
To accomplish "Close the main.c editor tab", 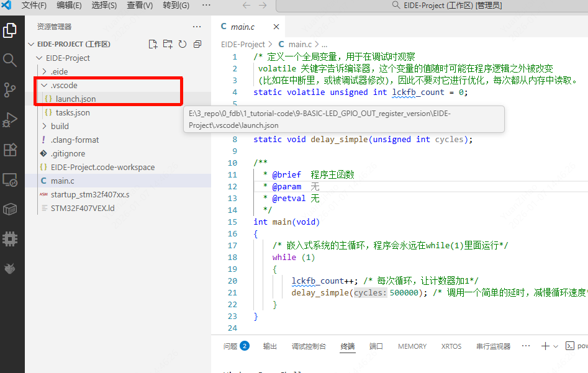I will pyautogui.click(x=276, y=27).
